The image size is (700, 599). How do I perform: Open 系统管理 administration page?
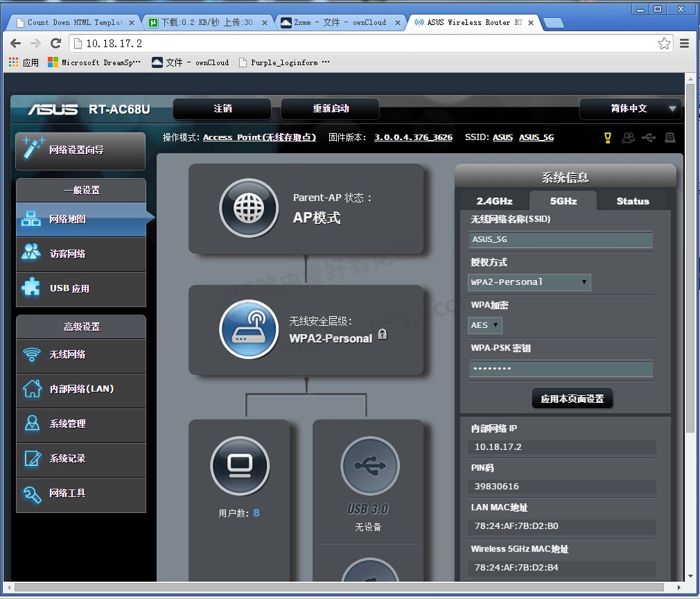(81, 424)
